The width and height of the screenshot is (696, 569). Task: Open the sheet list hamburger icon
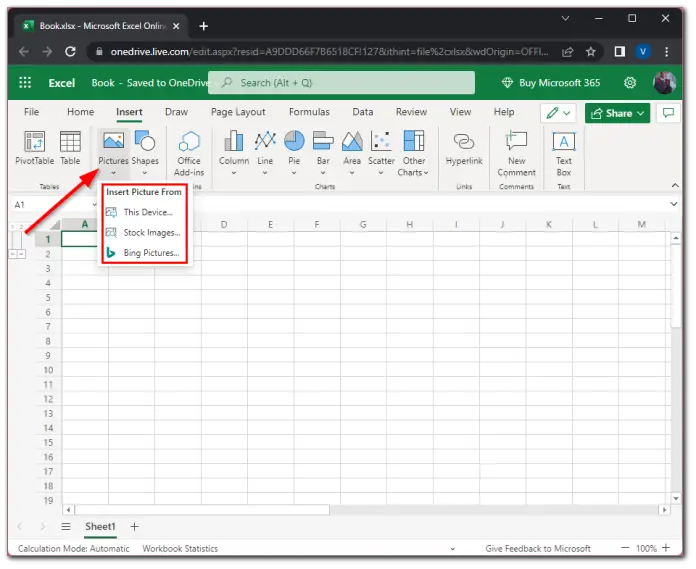[66, 526]
